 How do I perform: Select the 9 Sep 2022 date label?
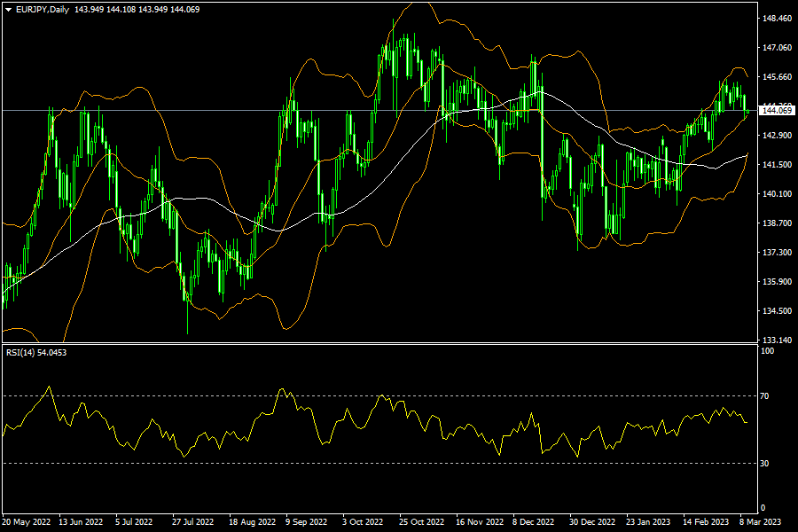pos(307,522)
